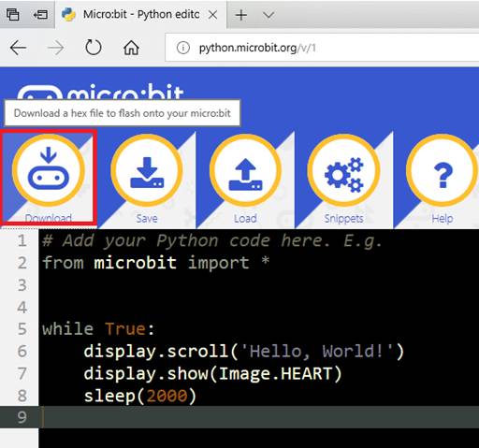Click the set tabs aside icon
Viewport: 479px width, 448px height.
click(x=40, y=14)
